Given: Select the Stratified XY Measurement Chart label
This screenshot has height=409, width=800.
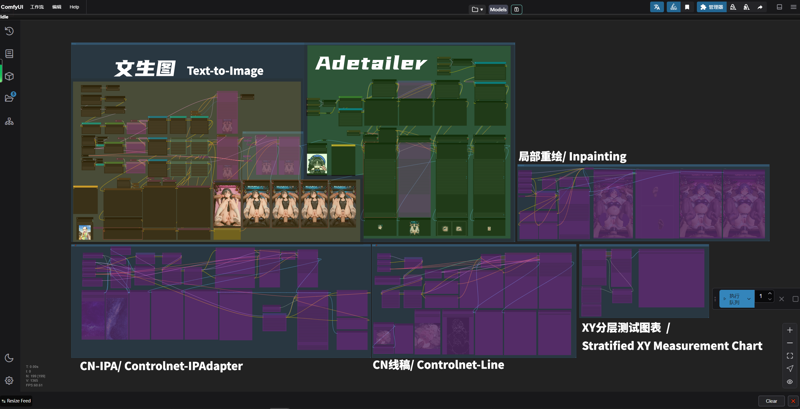Looking at the screenshot, I should tap(672, 346).
